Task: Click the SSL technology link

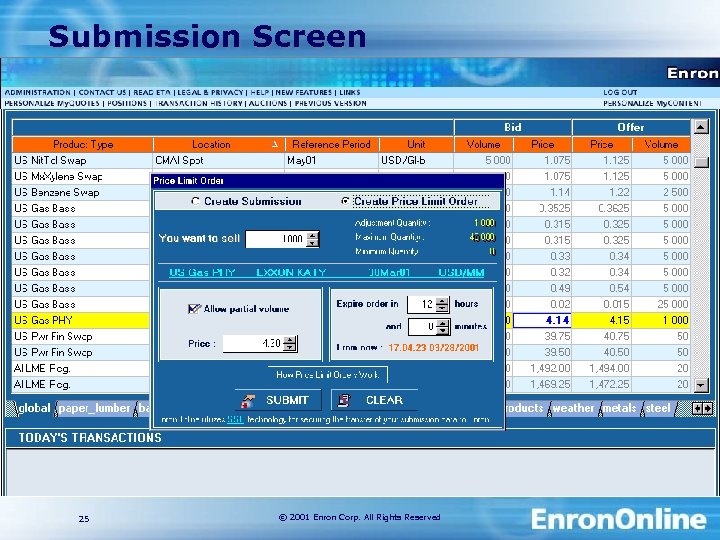Action: coord(235,419)
